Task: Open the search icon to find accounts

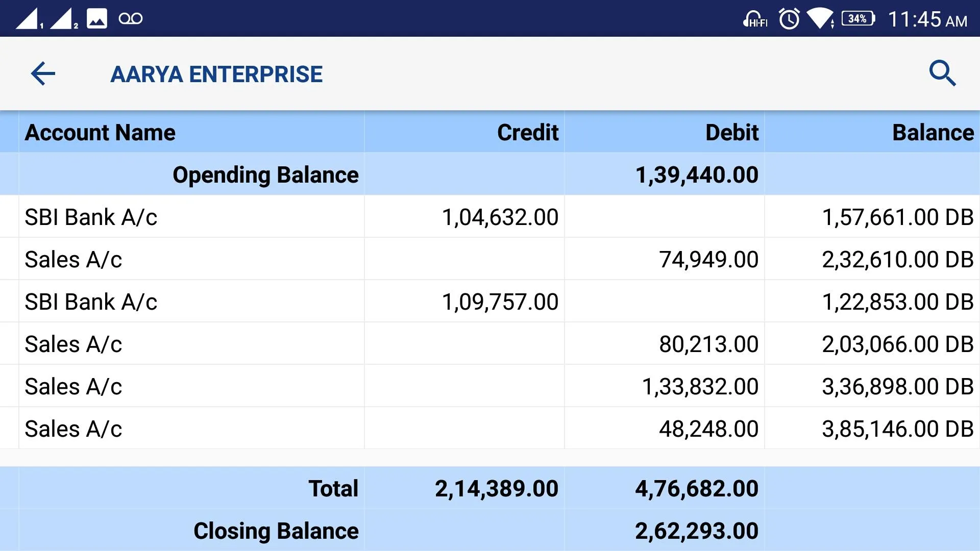Action: [943, 73]
